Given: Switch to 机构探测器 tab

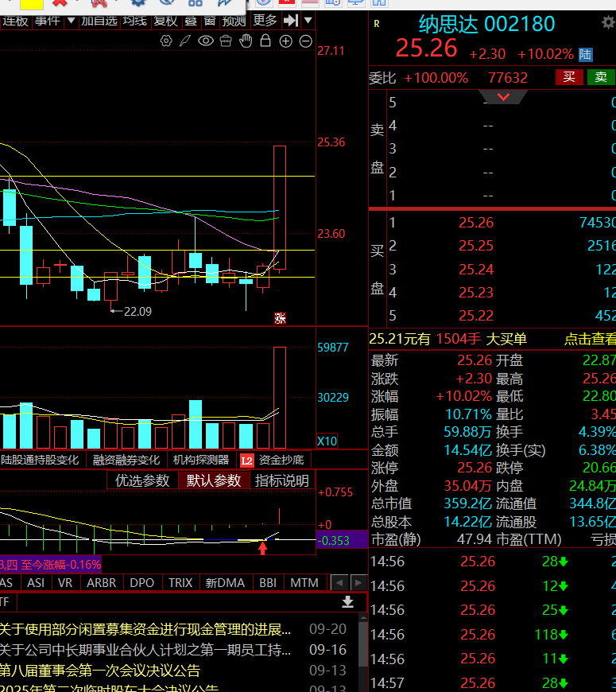Looking at the screenshot, I should (201, 461).
